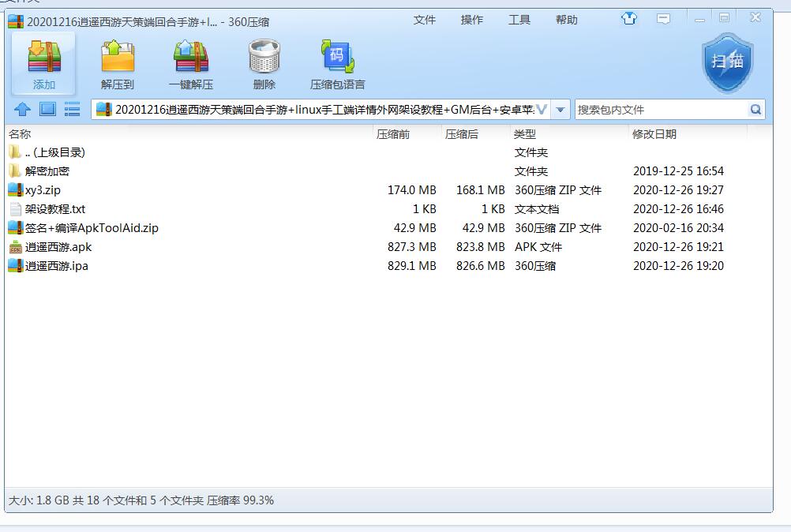Switch to the list view mode
Image resolution: width=791 pixels, height=532 pixels.
tap(72, 110)
